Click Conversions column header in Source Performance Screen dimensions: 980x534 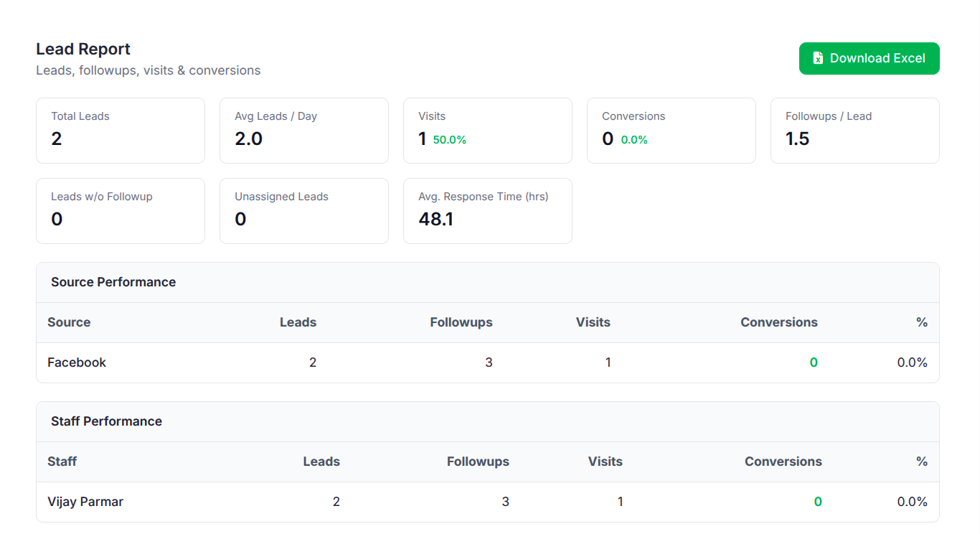(779, 322)
